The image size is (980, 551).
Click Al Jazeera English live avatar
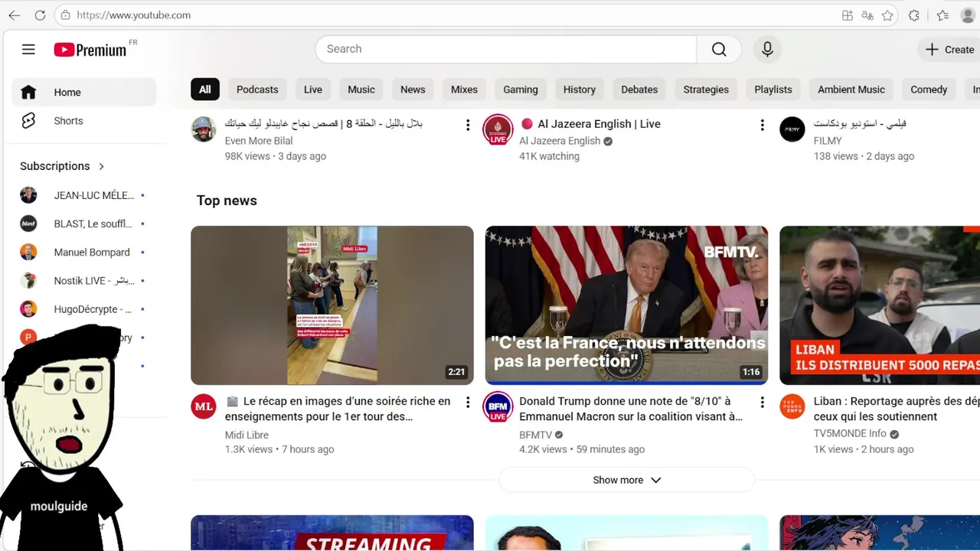pyautogui.click(x=498, y=129)
